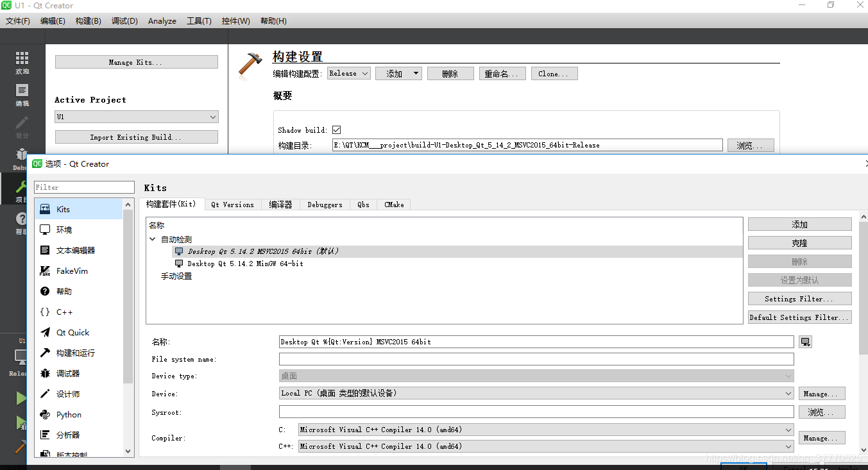Select the 手动设置 tree item

(x=176, y=276)
